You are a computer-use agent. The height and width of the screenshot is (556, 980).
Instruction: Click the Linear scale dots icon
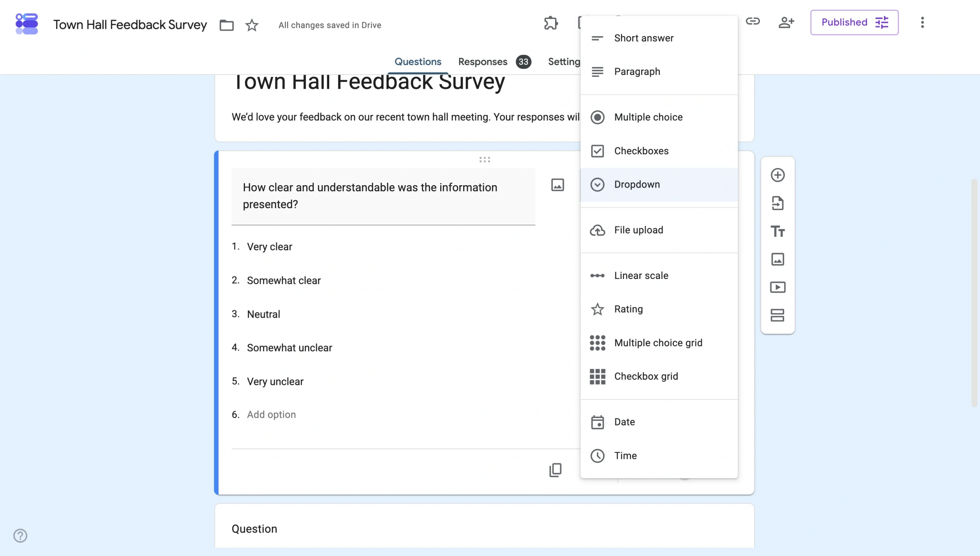click(x=597, y=276)
